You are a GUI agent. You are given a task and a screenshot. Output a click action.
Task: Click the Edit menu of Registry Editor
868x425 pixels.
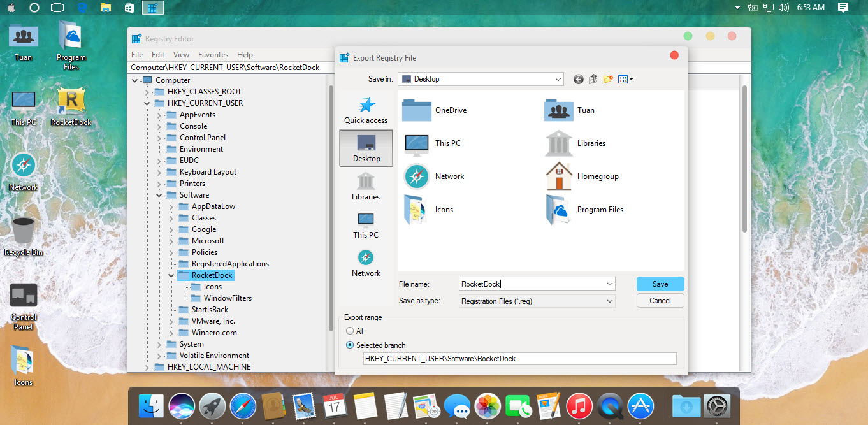[157, 55]
